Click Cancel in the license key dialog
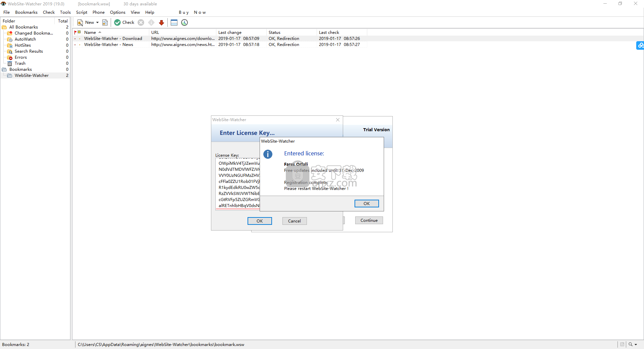The width and height of the screenshot is (644, 349). (x=294, y=221)
